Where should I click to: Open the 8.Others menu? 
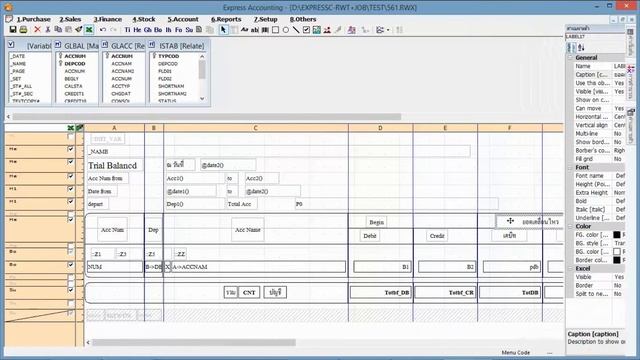303,19
